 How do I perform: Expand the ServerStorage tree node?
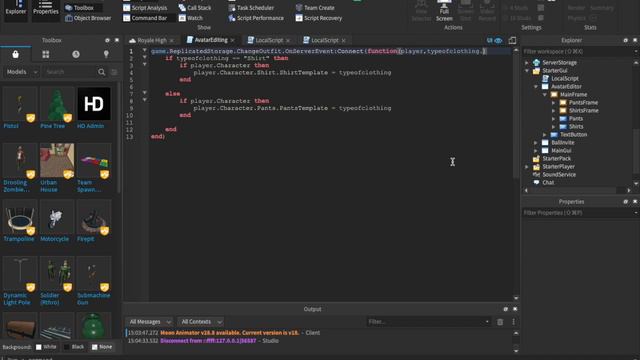tap(527, 63)
